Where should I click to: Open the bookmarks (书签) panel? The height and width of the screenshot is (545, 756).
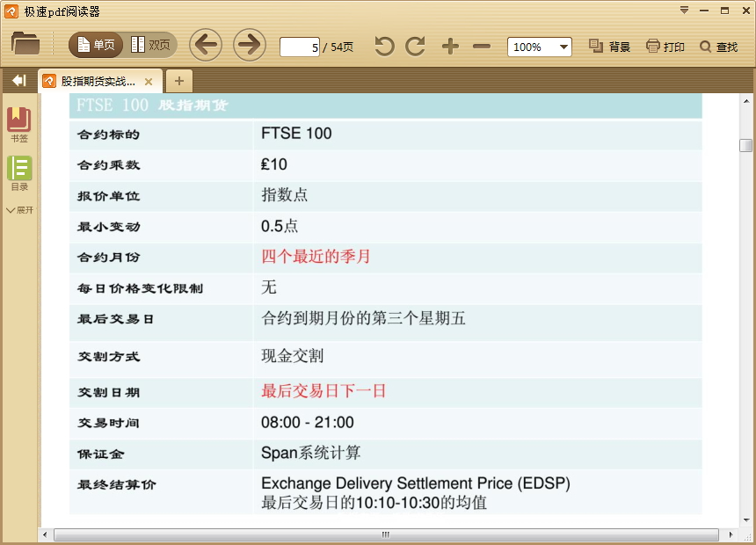pyautogui.click(x=19, y=125)
